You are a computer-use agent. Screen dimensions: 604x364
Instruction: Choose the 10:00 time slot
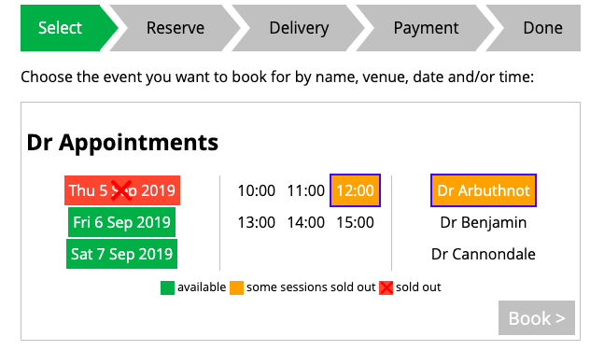pyautogui.click(x=256, y=190)
